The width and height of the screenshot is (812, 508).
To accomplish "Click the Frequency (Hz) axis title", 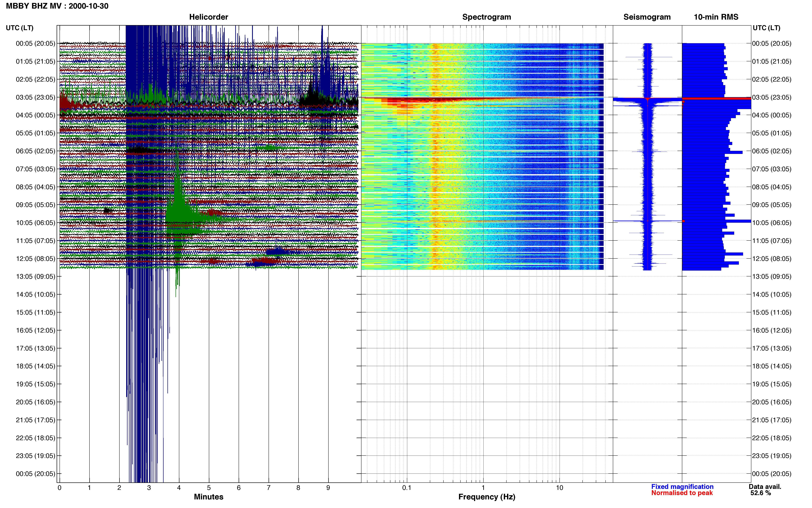I will click(x=487, y=497).
